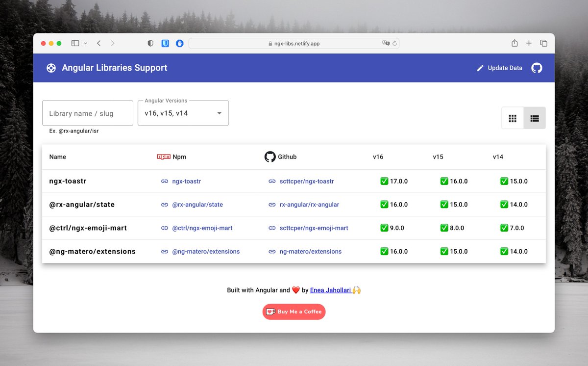The image size is (588, 366).
Task: Expand the sidebar options chevron
Action: [x=86, y=43]
